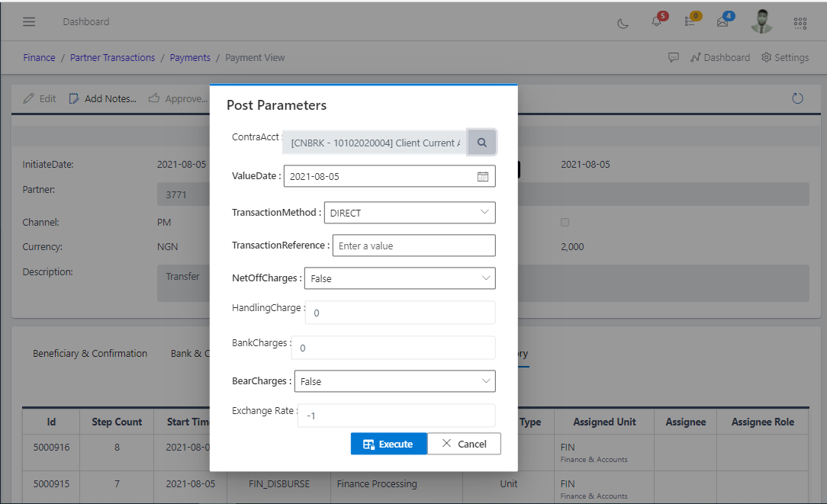Toggle the checkbox beside the 2,000 amount
Image resolution: width=827 pixels, height=504 pixels.
(x=565, y=222)
